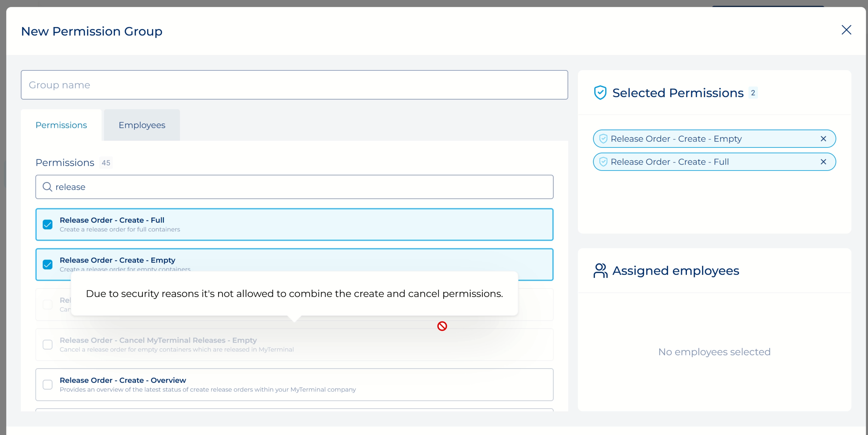Click the Group name input field

(x=294, y=85)
